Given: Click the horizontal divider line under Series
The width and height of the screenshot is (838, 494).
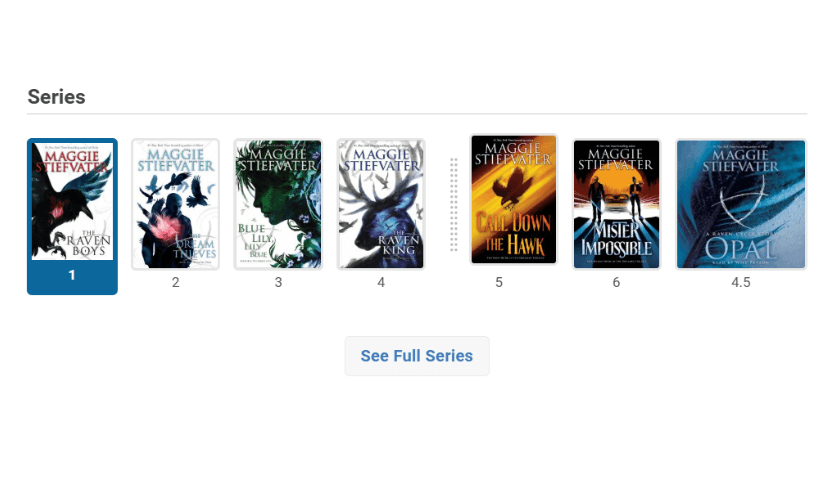Looking at the screenshot, I should pos(417,114).
